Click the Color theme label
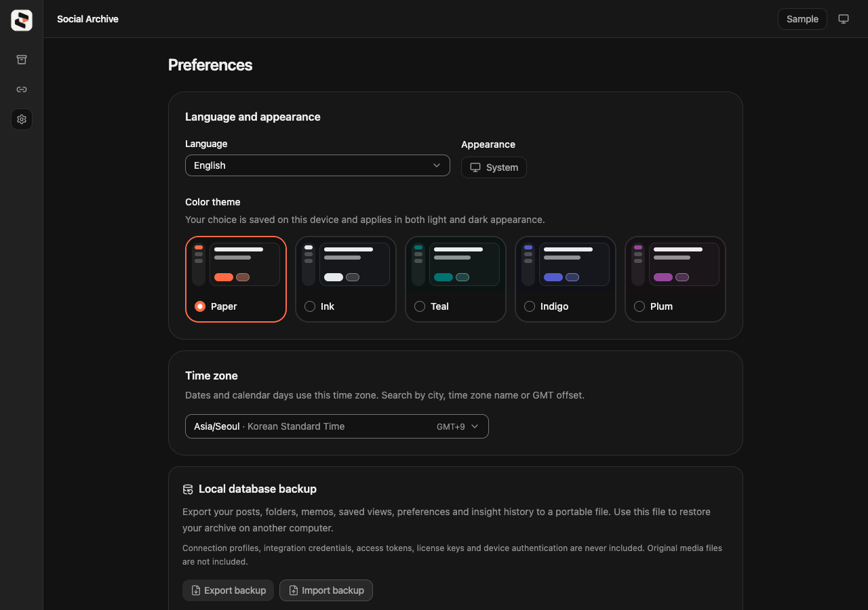This screenshot has height=610, width=868. pos(213,202)
